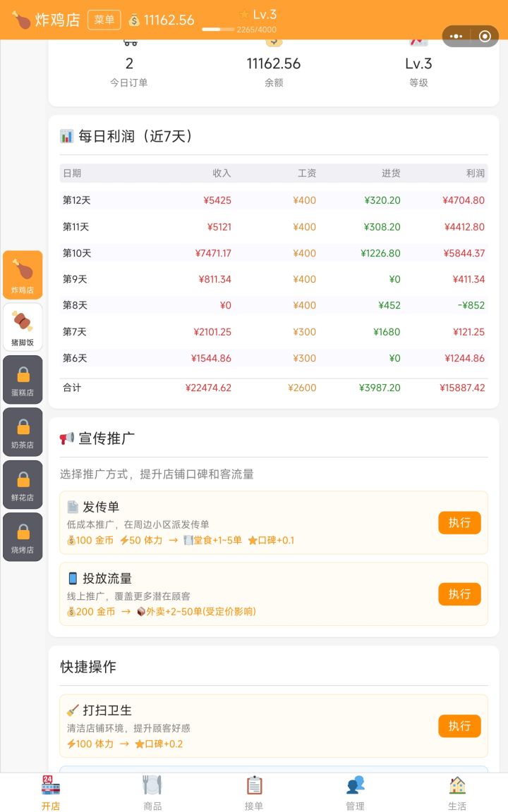Click the 工资 column header
Screen dimensions: 508x812
pos(307,173)
